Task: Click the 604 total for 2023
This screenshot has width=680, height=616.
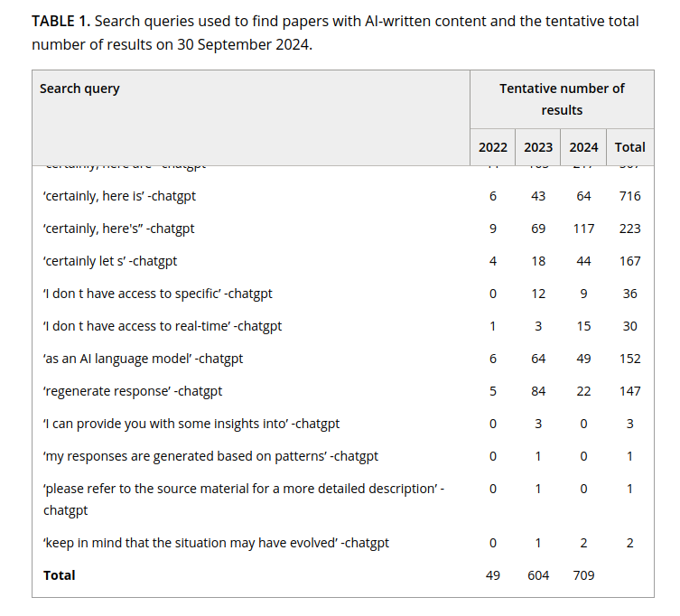Action: tap(538, 575)
